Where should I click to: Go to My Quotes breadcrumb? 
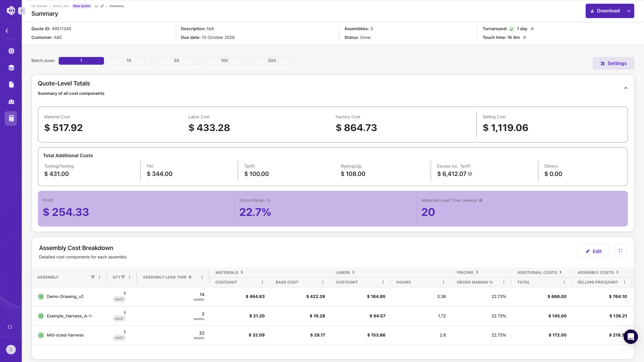pyautogui.click(x=39, y=6)
